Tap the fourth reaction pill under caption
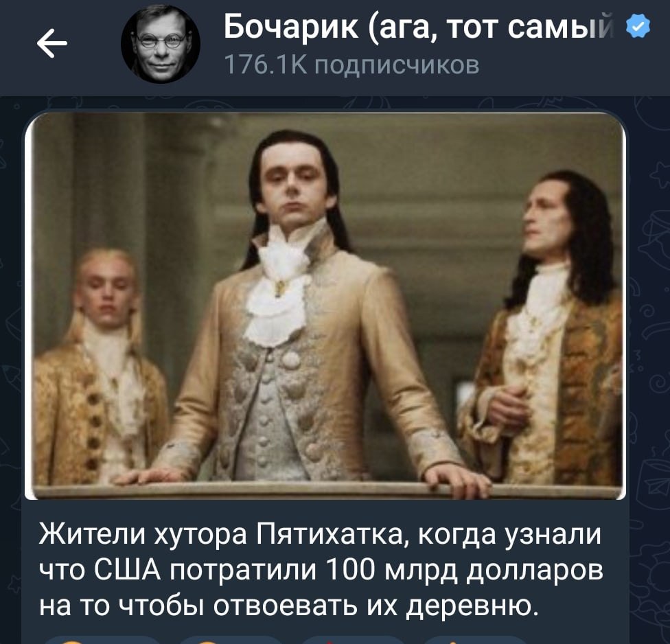The height and width of the screenshot is (644, 670). click(474, 640)
